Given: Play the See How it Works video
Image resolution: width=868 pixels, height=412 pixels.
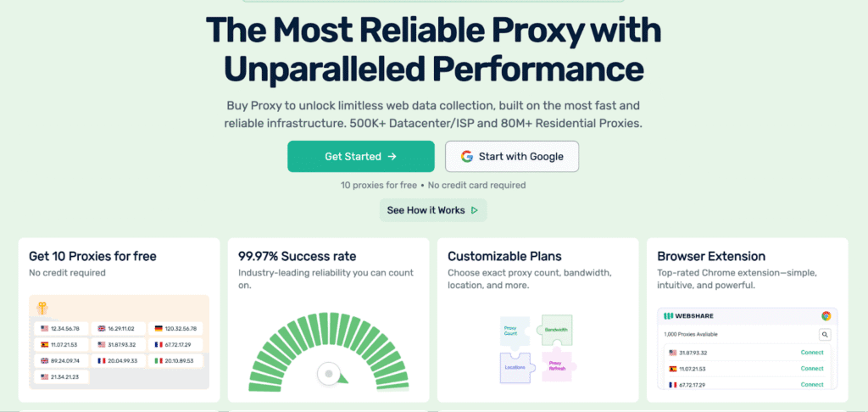Looking at the screenshot, I should pyautogui.click(x=433, y=210).
